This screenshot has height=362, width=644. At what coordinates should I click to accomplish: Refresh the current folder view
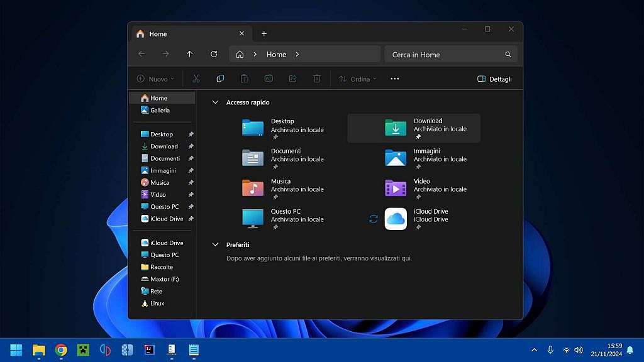[213, 54]
